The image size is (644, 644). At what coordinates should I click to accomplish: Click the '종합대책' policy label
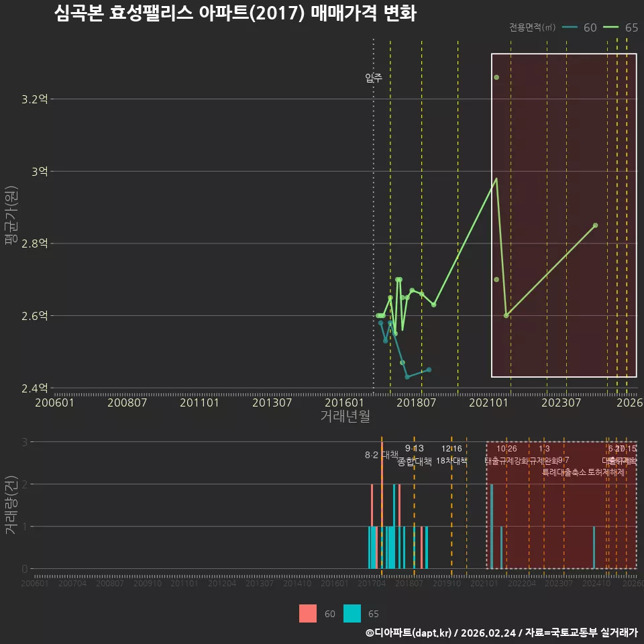point(415,462)
